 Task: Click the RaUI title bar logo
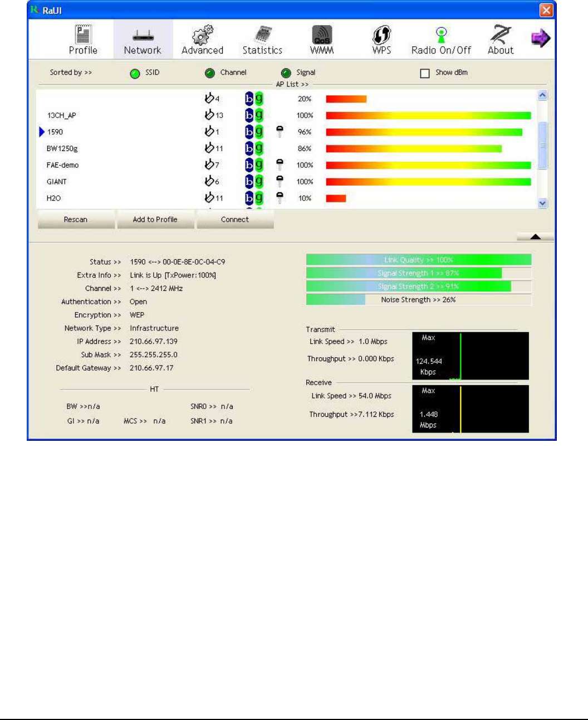(35, 9)
